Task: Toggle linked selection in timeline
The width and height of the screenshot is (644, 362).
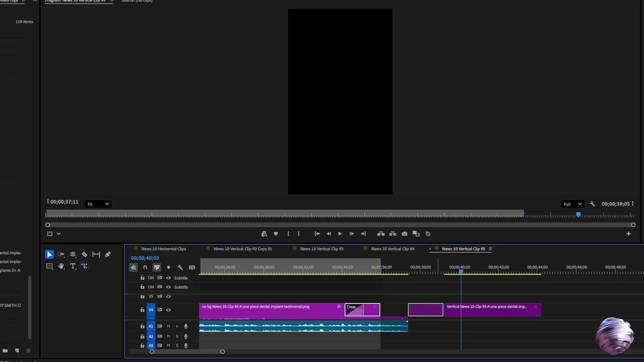Action: point(156,267)
